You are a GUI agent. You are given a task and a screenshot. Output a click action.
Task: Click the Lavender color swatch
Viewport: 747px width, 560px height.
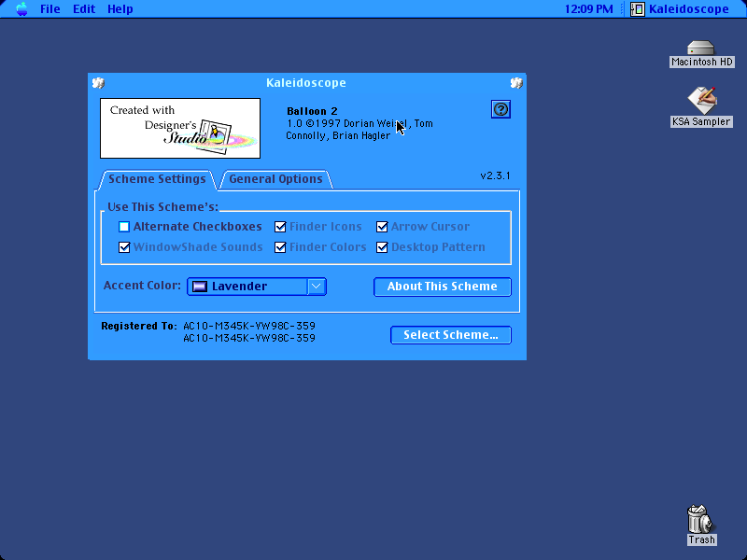click(x=200, y=287)
